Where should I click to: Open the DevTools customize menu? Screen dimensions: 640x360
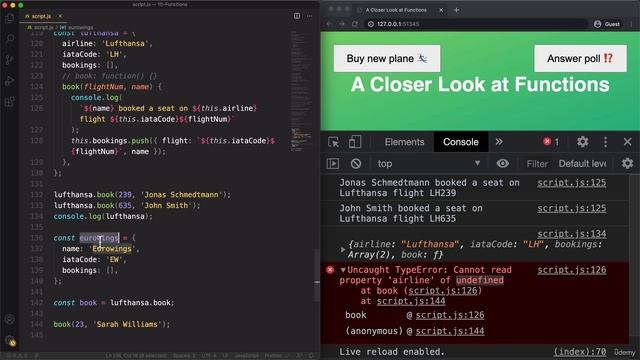(605, 142)
